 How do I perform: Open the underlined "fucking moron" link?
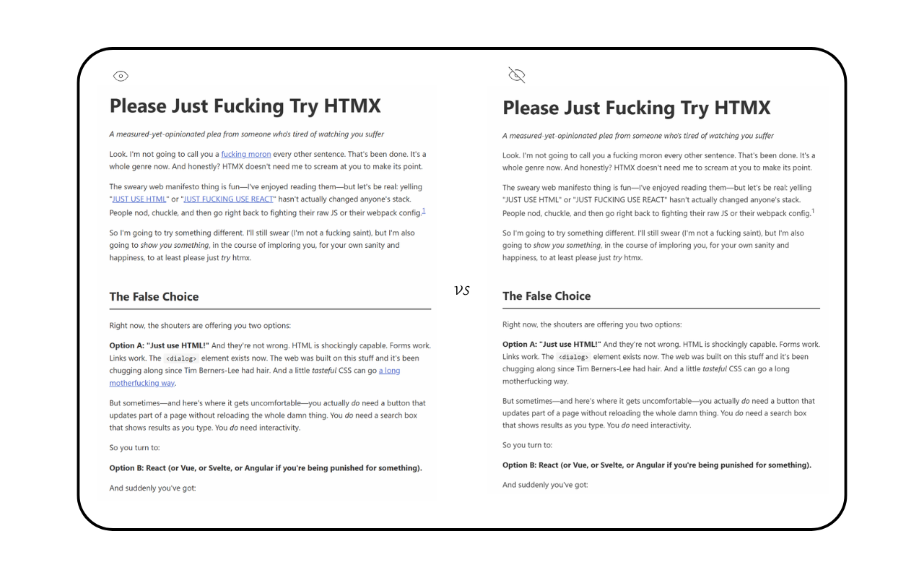click(246, 154)
